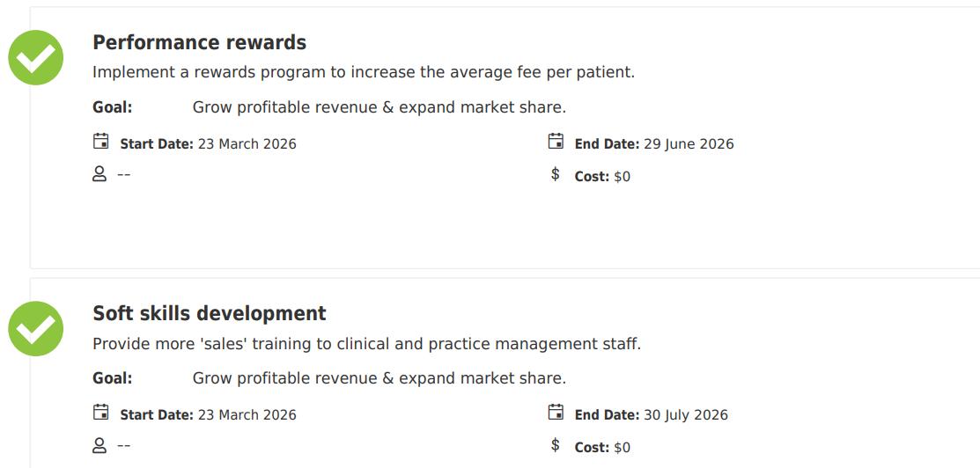This screenshot has height=468, width=980.
Task: Click the Soft skills end date calendar icon
Action: pos(556,413)
